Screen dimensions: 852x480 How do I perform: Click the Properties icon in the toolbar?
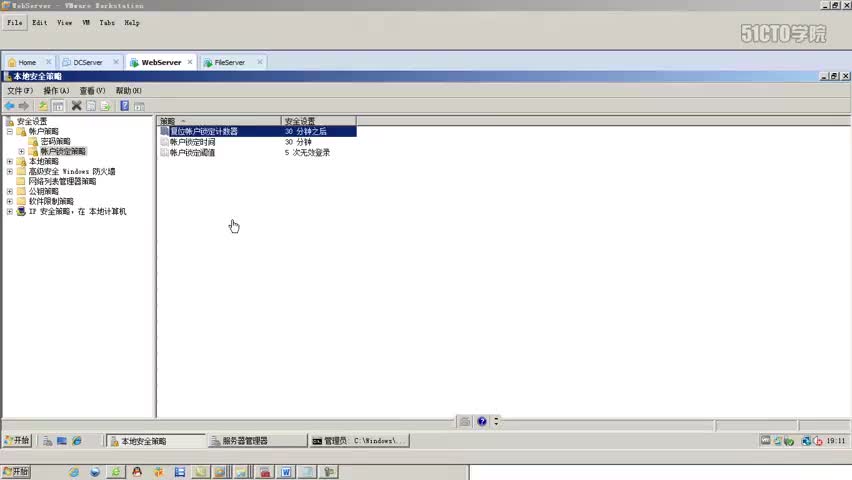click(91, 106)
